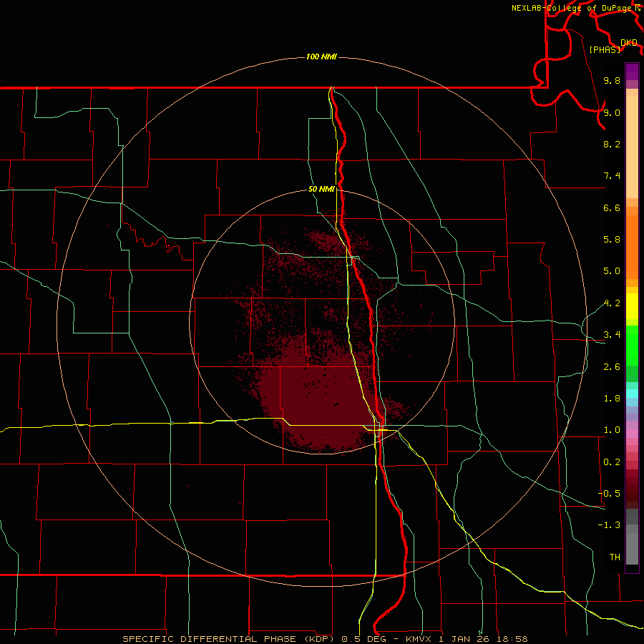Pick the purple top segment of color bar
Viewport: 644px width, 644px height.
632,72
